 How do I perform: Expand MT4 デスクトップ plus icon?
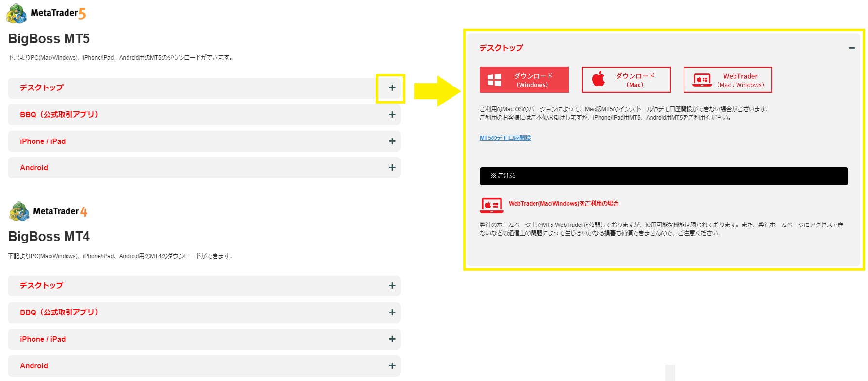pyautogui.click(x=392, y=286)
